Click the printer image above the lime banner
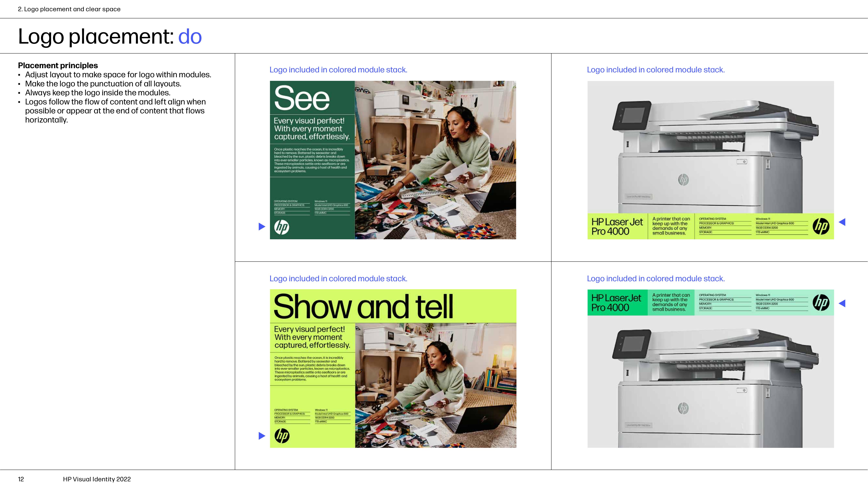The image size is (868, 488). (711, 147)
